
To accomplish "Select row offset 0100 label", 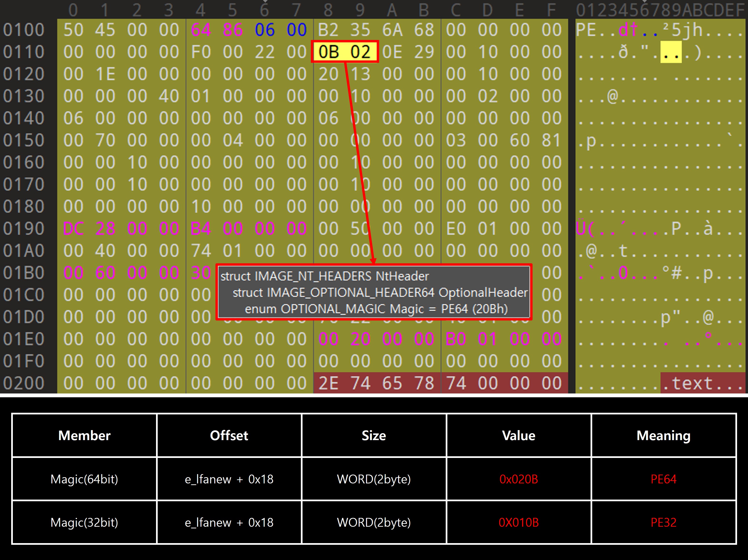I will [x=24, y=30].
